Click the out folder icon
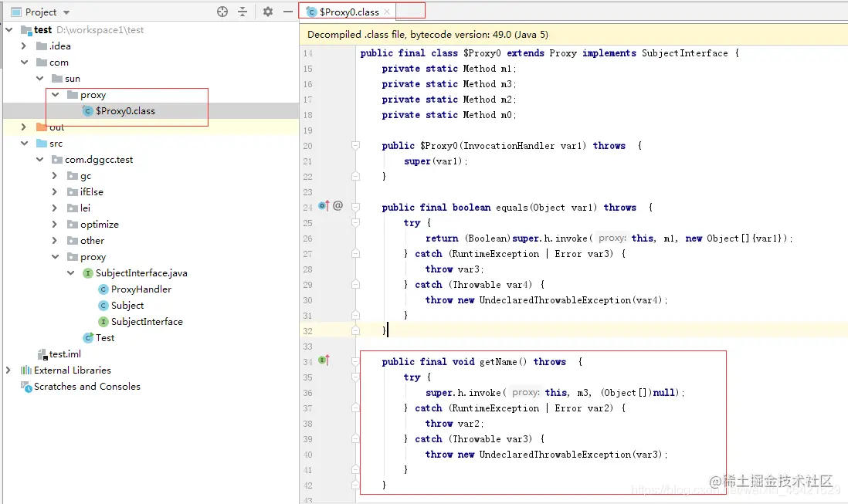Screen dimensions: 848x504 (x=41, y=127)
